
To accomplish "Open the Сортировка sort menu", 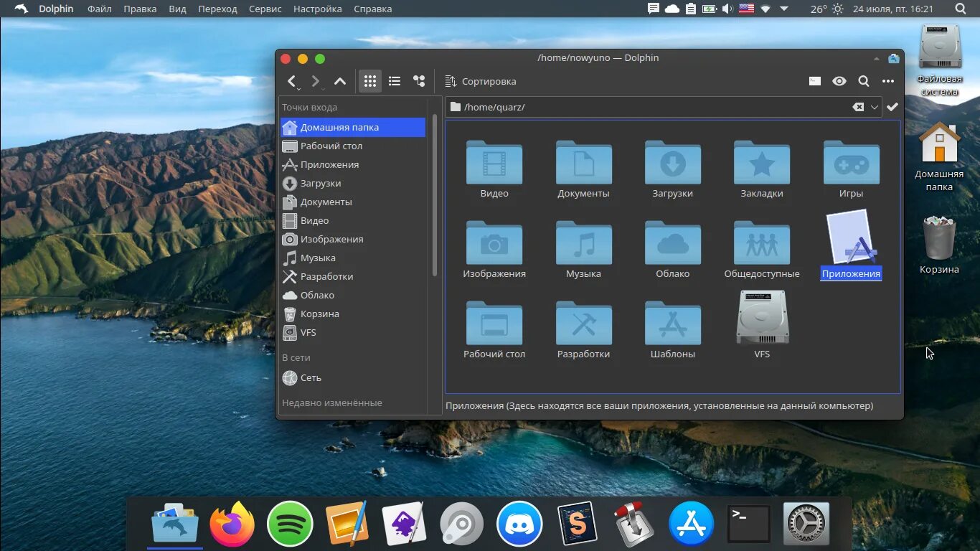I will point(481,81).
